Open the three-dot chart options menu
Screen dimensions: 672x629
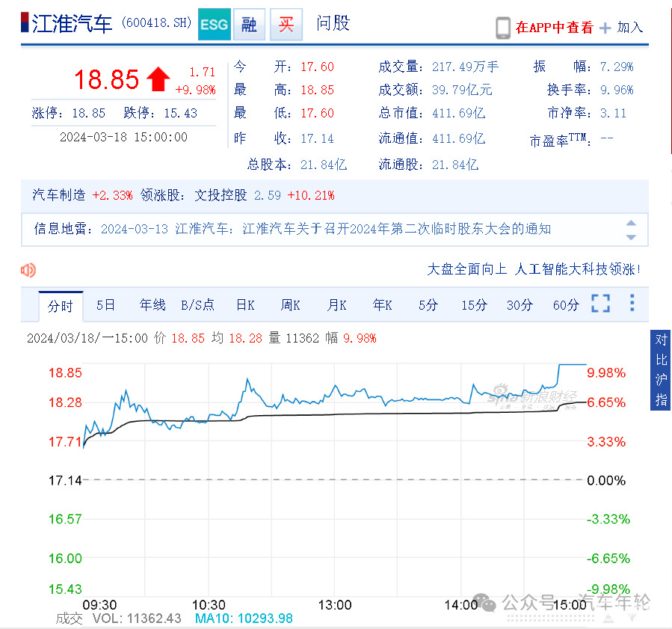tap(632, 303)
